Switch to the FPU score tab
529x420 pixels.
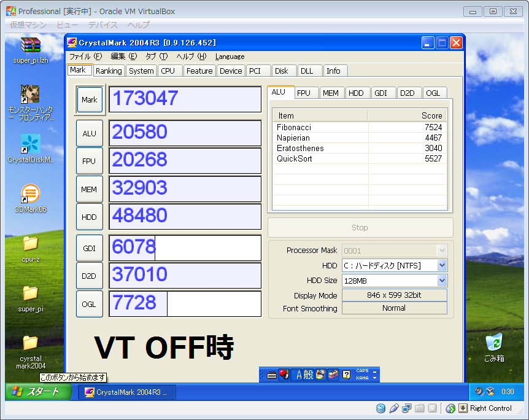(304, 93)
